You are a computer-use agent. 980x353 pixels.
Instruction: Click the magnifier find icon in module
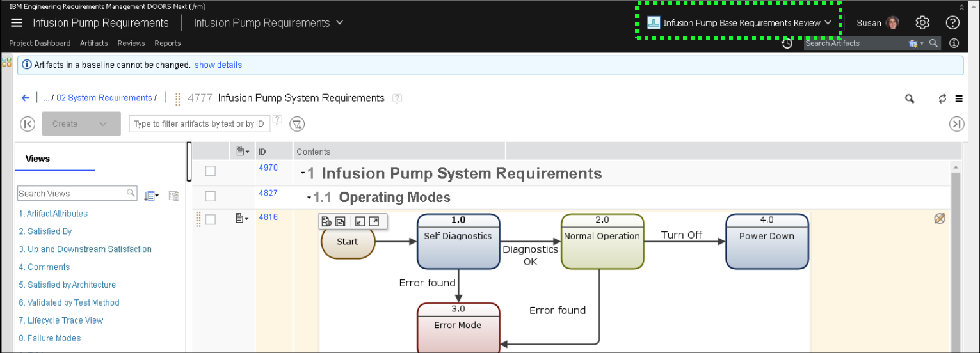[x=909, y=98]
